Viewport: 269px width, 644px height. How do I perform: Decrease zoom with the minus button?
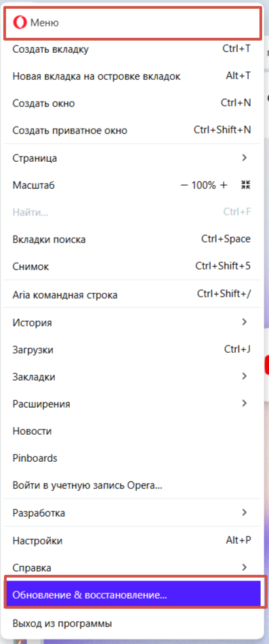184,186
